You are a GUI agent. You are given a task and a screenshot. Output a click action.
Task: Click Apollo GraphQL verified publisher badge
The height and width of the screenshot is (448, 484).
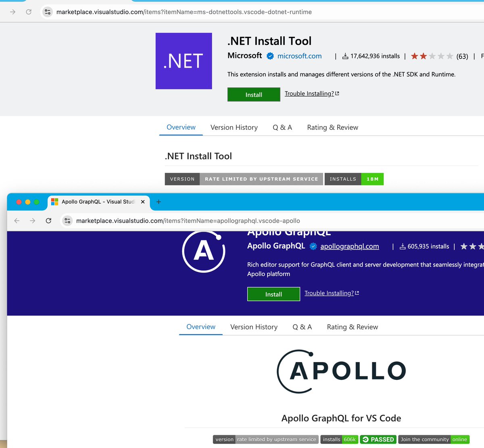(x=313, y=246)
